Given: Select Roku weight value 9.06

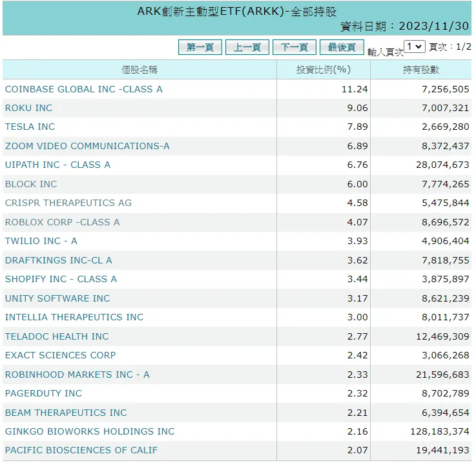Looking at the screenshot, I should point(357,108).
